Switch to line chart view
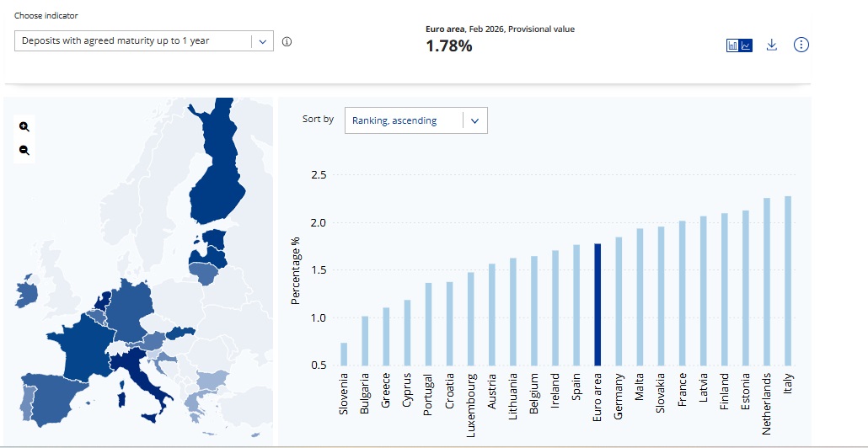868x448 pixels. pos(746,45)
